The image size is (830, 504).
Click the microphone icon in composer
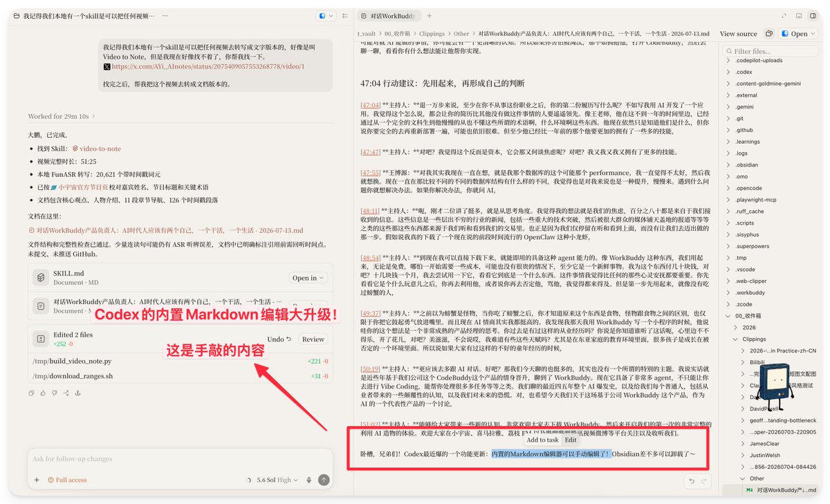pyautogui.click(x=308, y=480)
